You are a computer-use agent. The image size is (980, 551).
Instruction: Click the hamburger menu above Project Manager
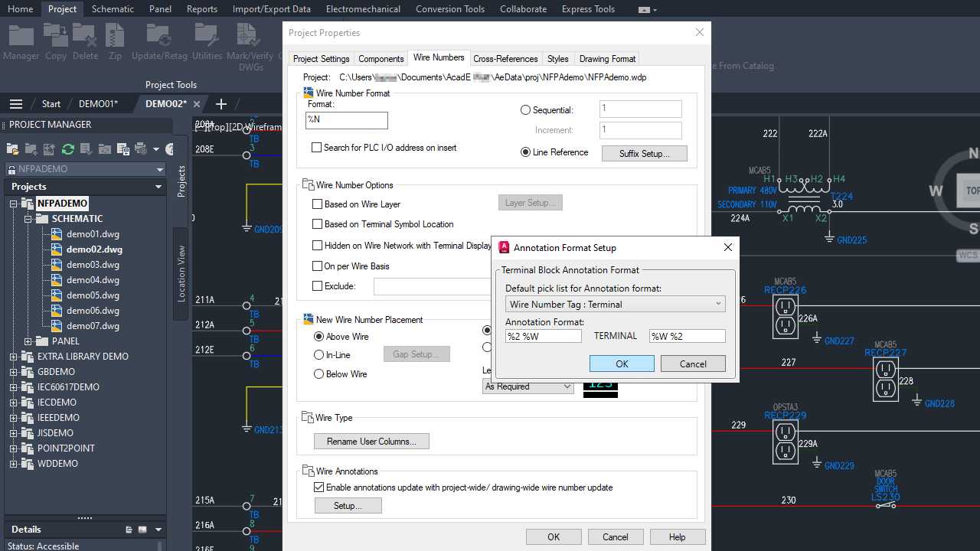(15, 104)
